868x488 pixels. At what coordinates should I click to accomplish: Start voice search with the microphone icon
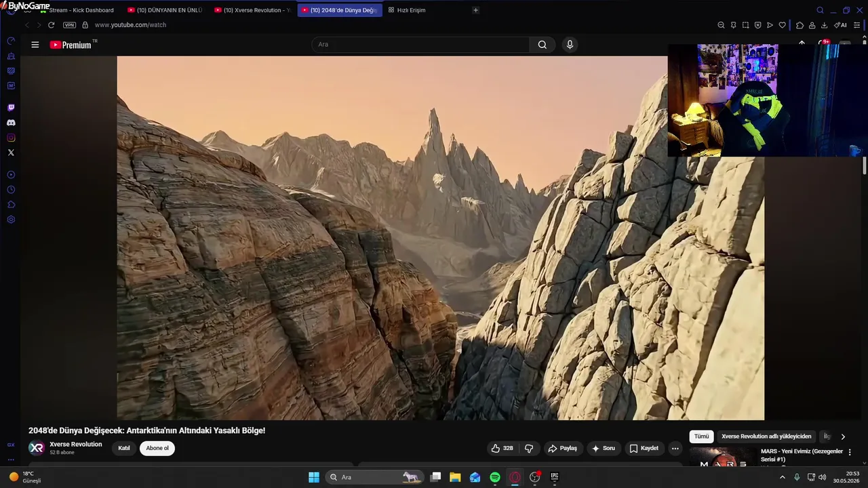click(x=570, y=45)
